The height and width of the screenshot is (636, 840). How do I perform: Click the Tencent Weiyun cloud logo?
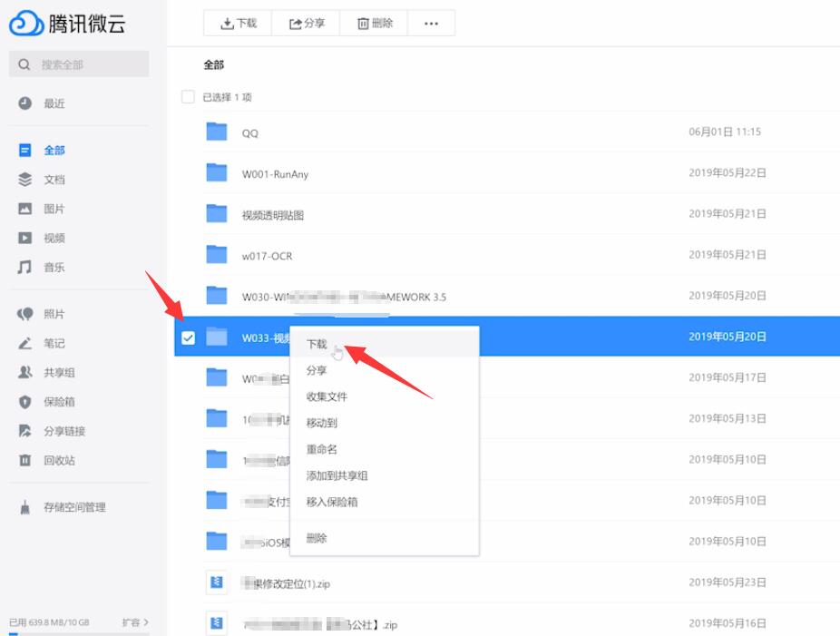click(26, 23)
